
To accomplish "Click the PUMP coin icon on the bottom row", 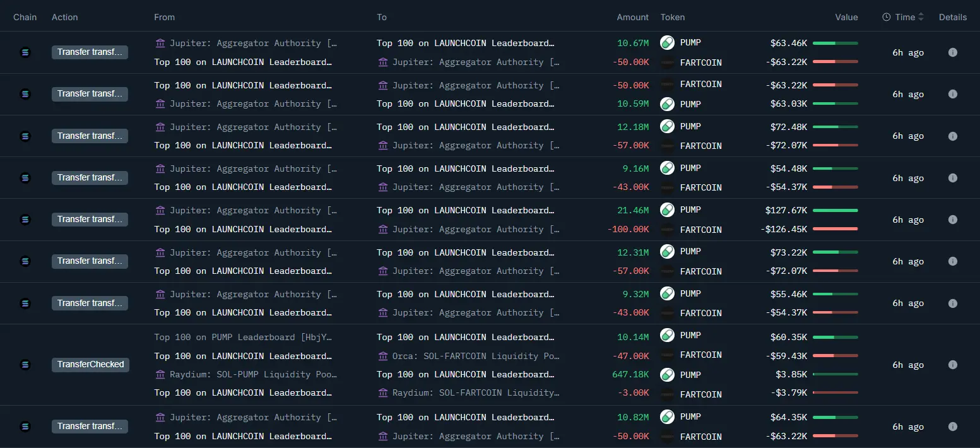I will (667, 416).
